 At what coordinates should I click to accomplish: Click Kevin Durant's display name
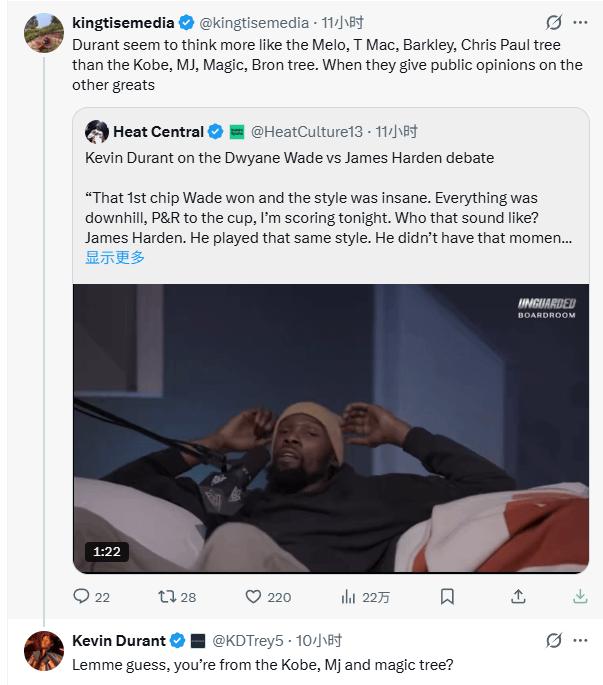pos(118,640)
